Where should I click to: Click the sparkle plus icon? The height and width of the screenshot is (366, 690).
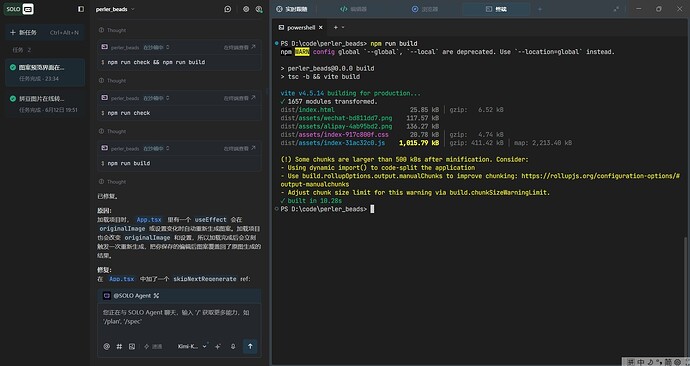218,347
